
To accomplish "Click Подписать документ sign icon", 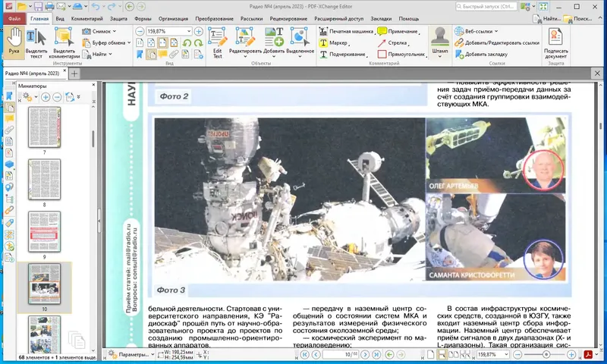I will tap(555, 42).
